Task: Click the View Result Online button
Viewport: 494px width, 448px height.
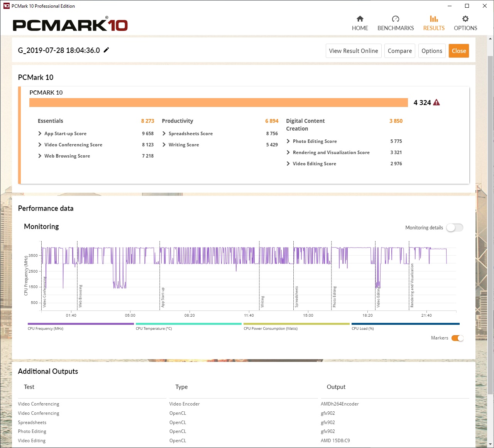Action: click(354, 51)
